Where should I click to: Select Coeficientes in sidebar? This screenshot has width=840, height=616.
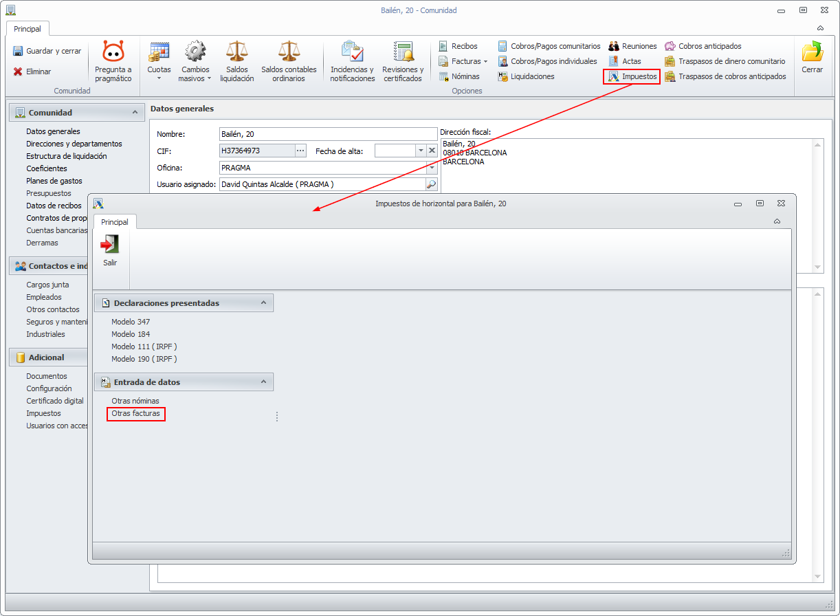47,168
